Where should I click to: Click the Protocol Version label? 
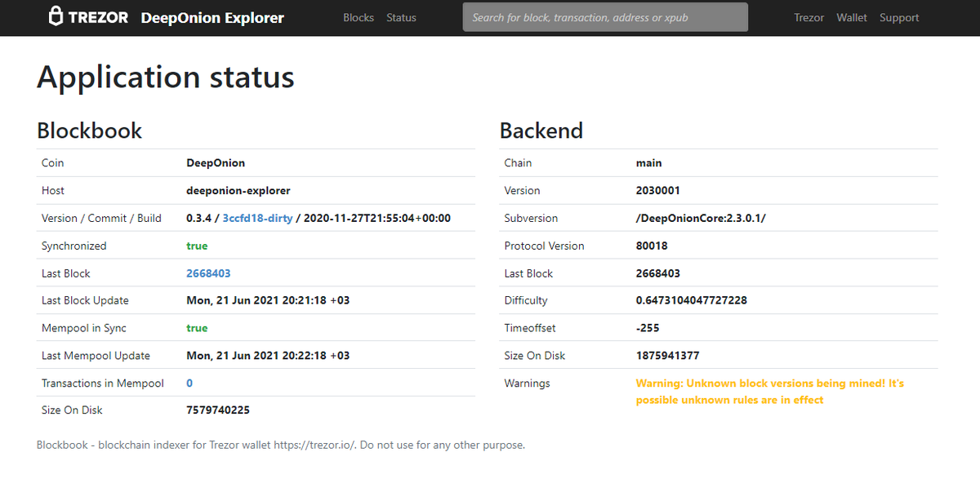point(545,246)
